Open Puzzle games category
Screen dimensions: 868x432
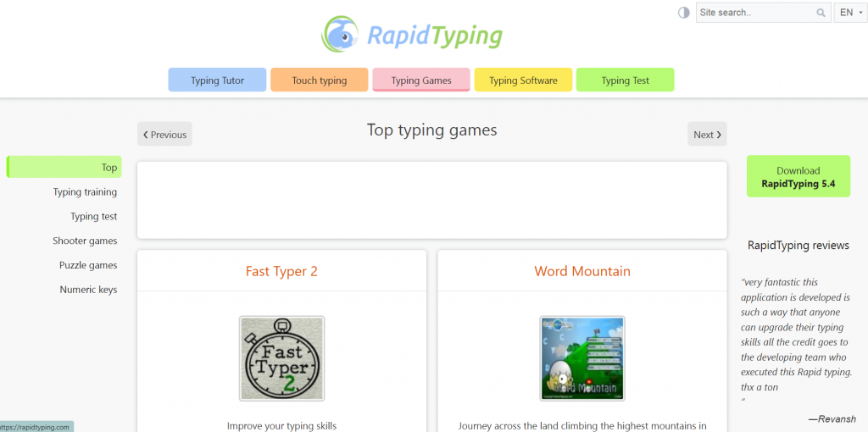point(88,265)
